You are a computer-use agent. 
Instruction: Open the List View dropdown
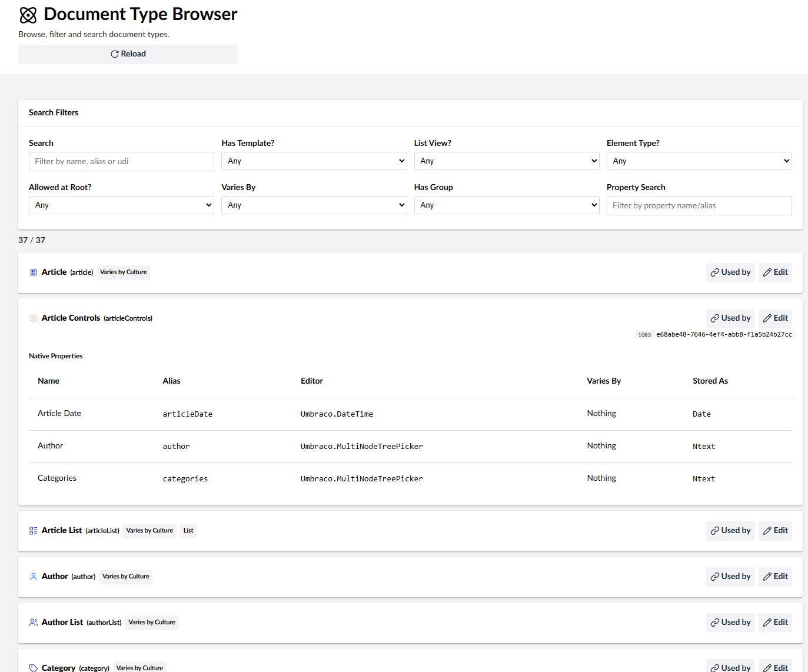click(x=507, y=161)
